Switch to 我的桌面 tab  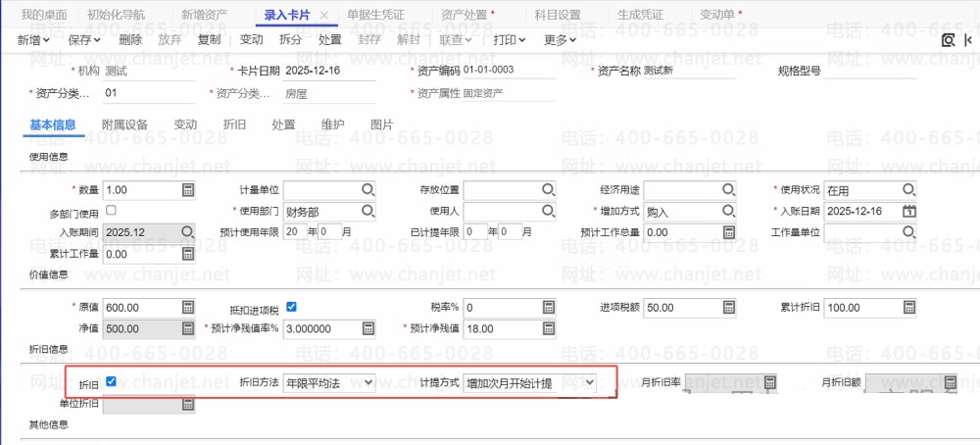(x=44, y=15)
